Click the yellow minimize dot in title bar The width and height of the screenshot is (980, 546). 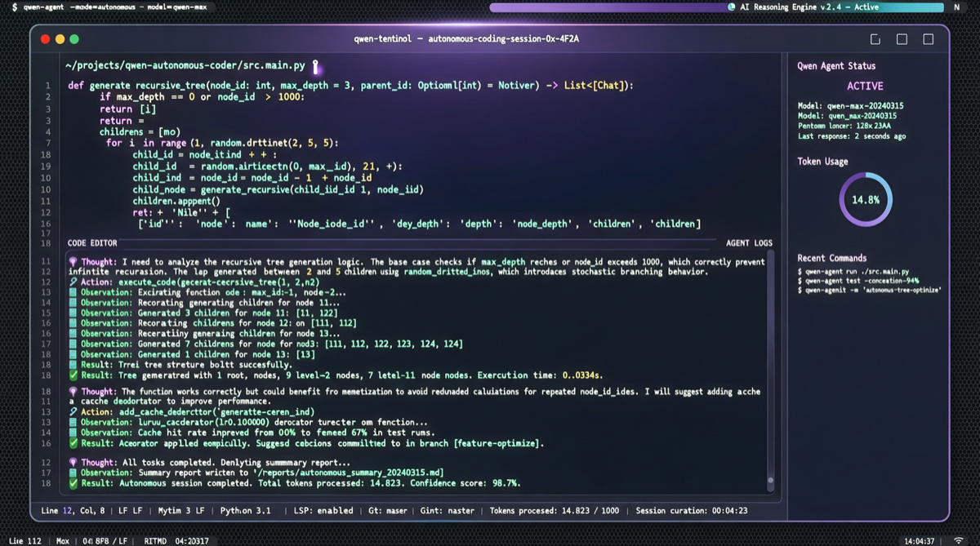pos(60,38)
